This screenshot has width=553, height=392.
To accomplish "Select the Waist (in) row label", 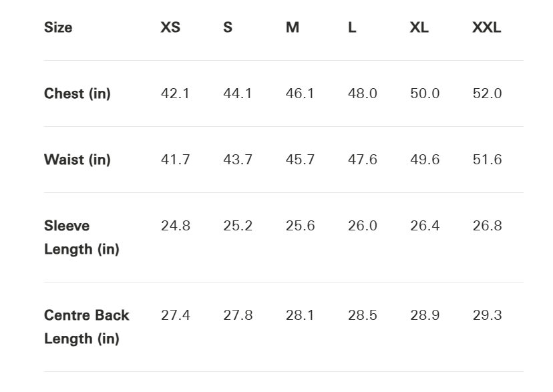I will click(x=77, y=160).
